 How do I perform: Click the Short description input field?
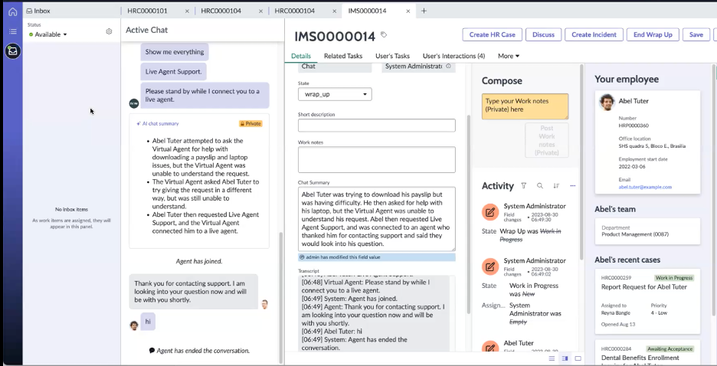377,125
